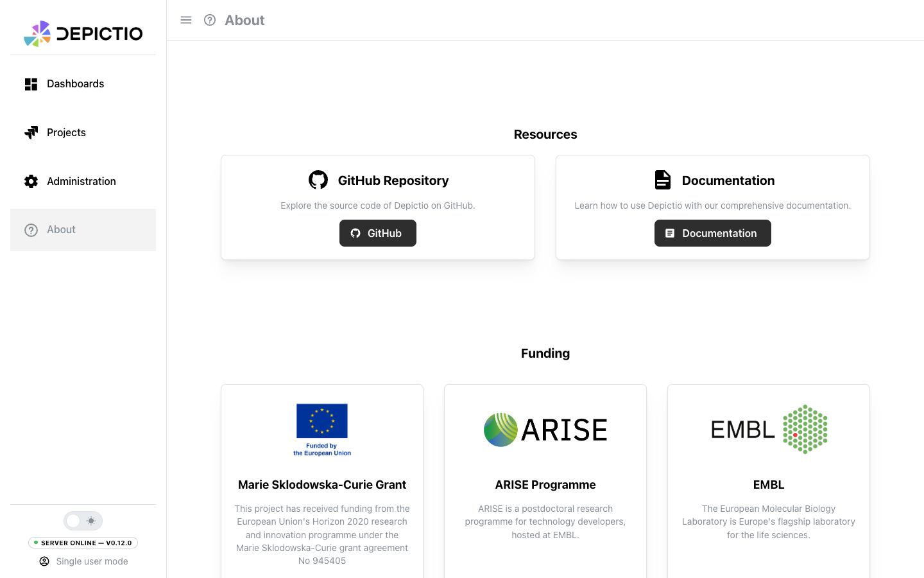924x578 pixels.
Task: Click the Depictio wordmark text
Action: pos(99,33)
